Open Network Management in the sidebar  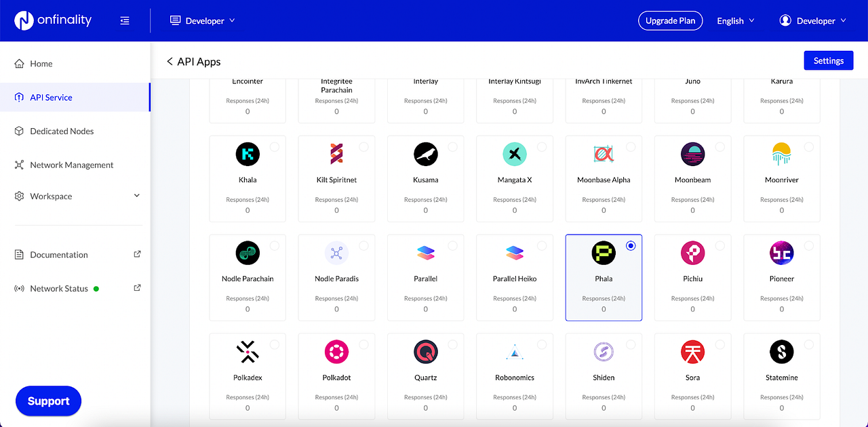[75, 165]
